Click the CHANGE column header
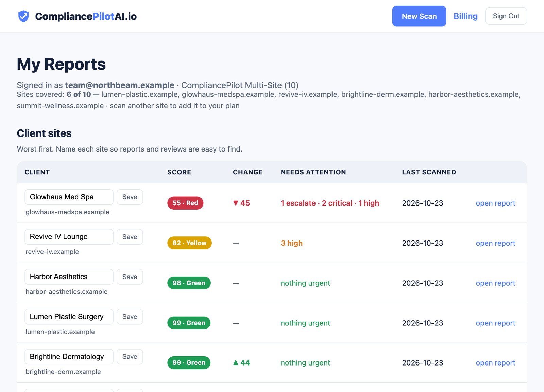 pos(248,172)
